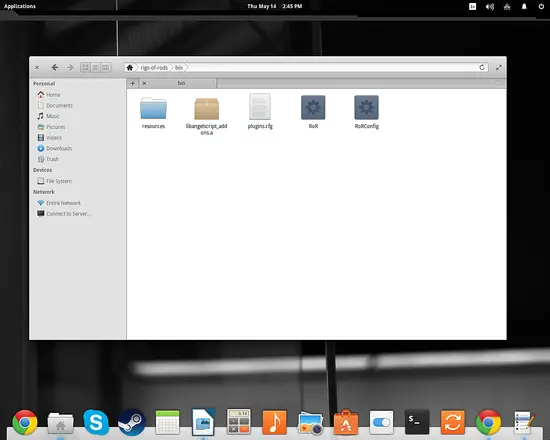
Task: Open the Applications menu
Action: (20, 6)
